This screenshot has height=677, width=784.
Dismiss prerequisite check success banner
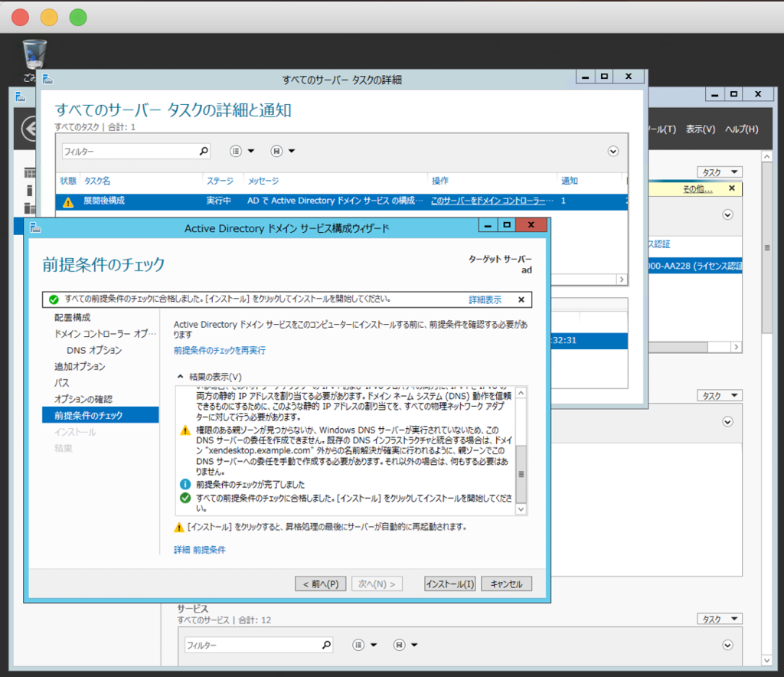[521, 299]
